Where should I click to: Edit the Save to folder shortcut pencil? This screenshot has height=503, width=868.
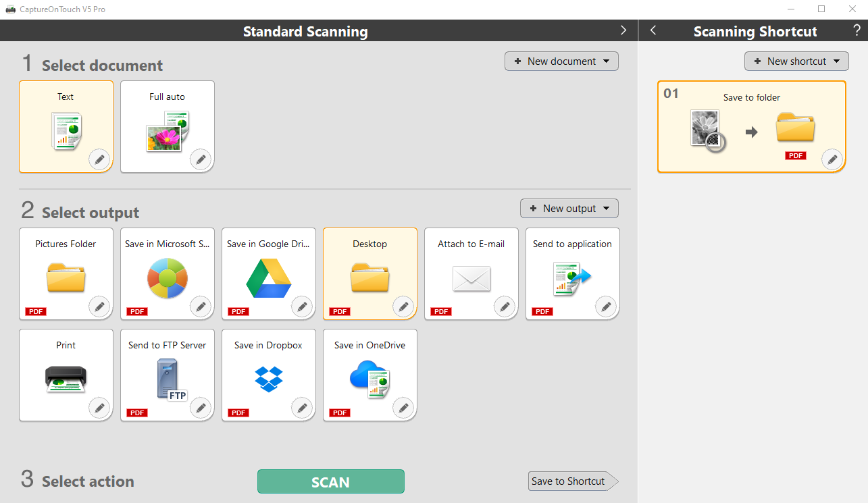(832, 160)
